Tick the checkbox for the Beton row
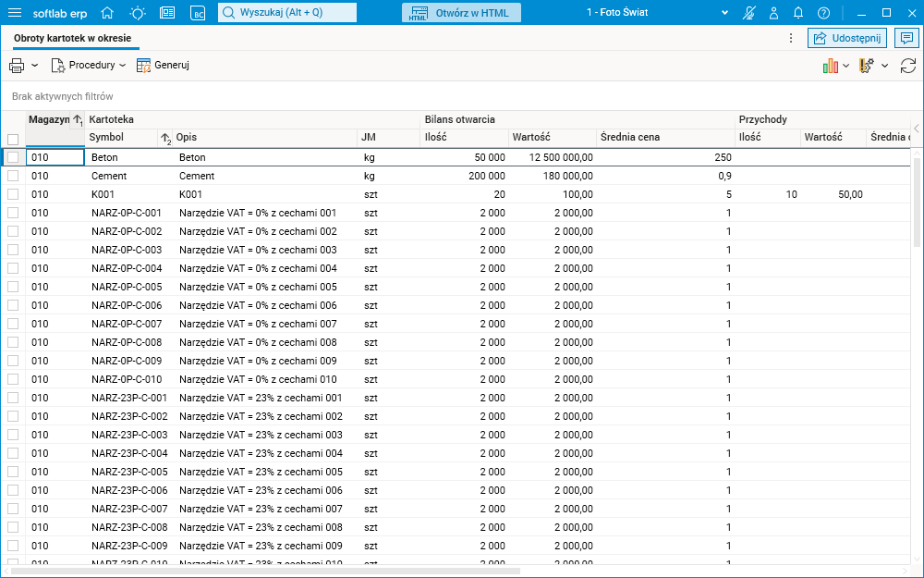924x578 pixels. (x=13, y=157)
